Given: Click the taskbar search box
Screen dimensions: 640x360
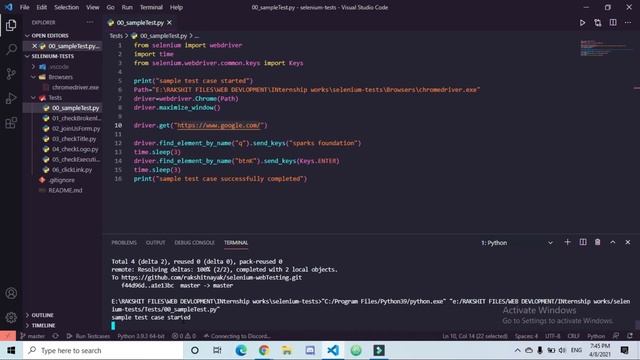Looking at the screenshot, I should point(103,351).
